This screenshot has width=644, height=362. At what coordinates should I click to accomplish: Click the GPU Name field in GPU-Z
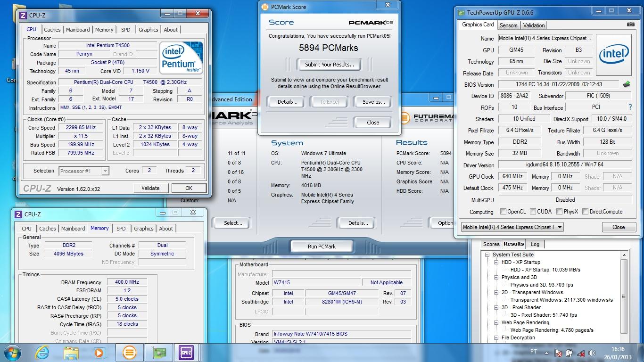pos(545,39)
